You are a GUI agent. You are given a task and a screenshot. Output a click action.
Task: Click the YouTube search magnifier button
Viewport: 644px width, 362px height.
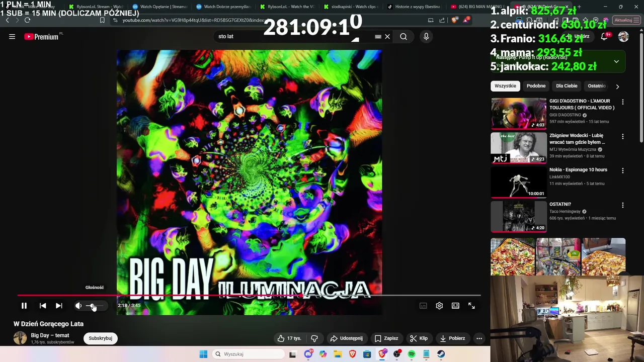coord(404,37)
